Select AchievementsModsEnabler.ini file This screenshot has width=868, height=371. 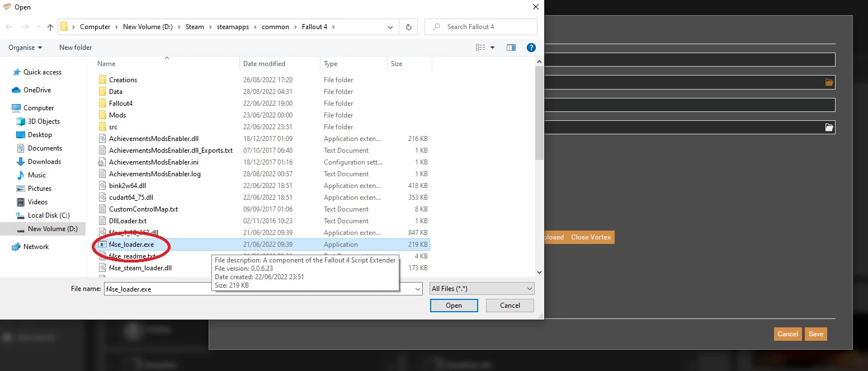tap(154, 162)
